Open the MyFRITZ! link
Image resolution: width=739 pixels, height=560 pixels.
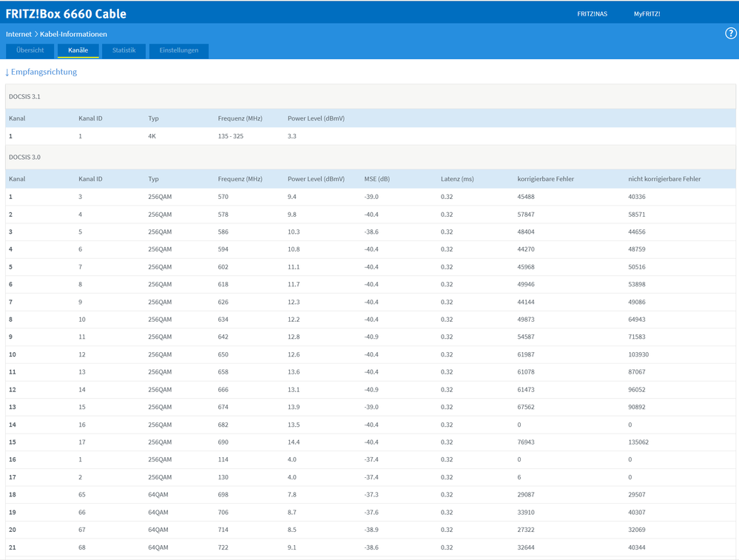647,14
